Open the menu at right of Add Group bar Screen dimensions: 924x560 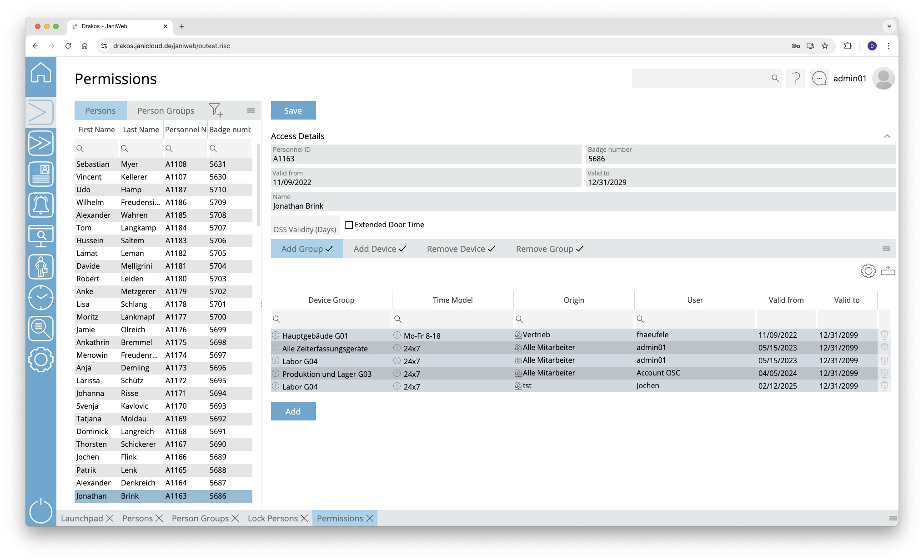point(886,249)
